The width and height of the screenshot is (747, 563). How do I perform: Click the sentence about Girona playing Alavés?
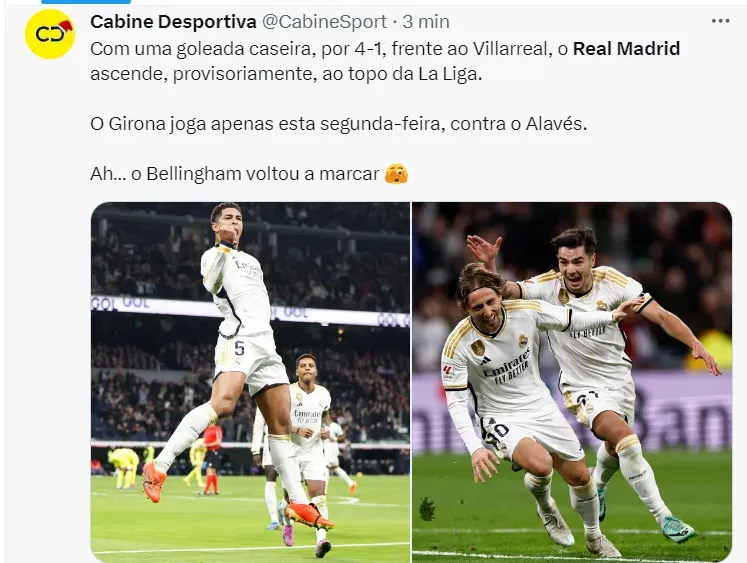coord(339,124)
